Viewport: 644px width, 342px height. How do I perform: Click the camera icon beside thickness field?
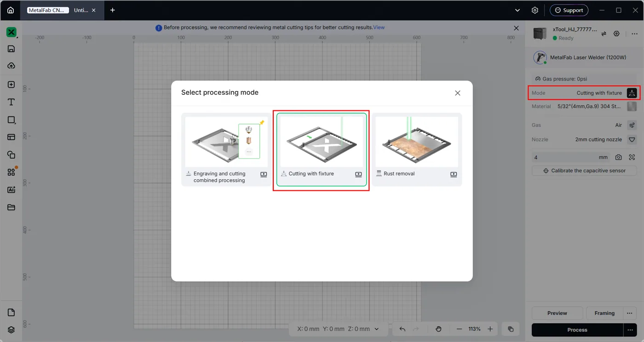tap(619, 157)
